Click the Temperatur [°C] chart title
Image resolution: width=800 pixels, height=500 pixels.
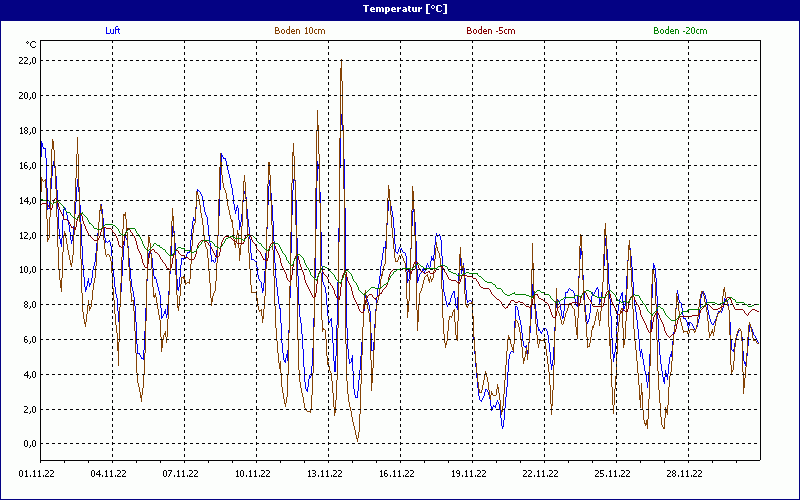click(x=400, y=8)
